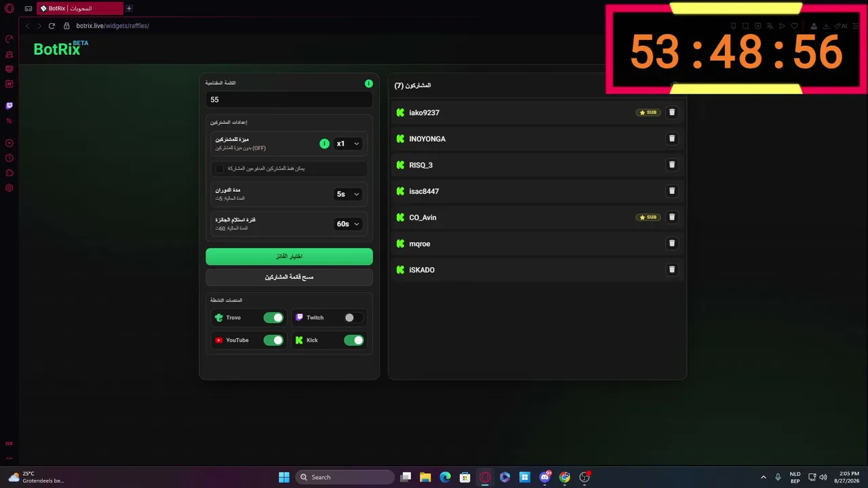Click the NLD language indicator
The width and height of the screenshot is (868, 488).
point(795,477)
